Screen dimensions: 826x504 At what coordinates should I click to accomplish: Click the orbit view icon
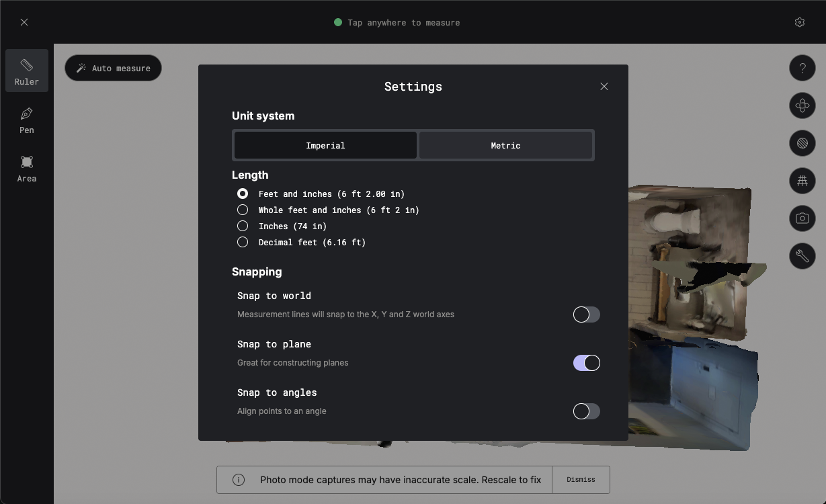click(x=802, y=106)
